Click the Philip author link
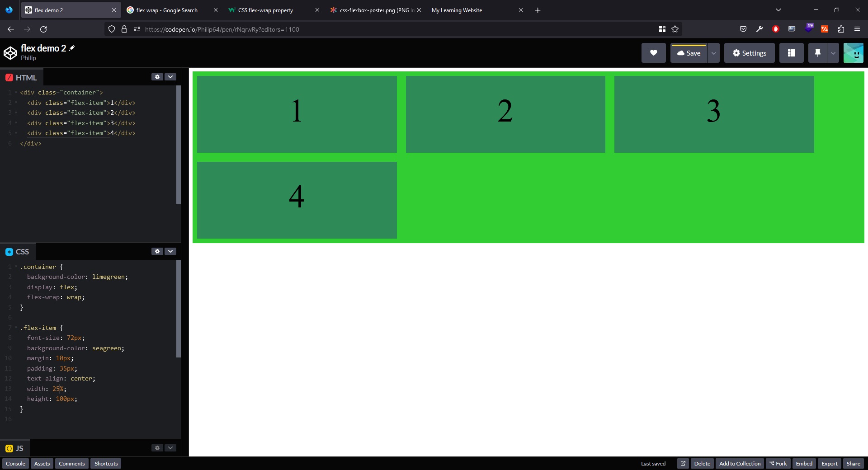The height and width of the screenshot is (470, 868). (28, 58)
